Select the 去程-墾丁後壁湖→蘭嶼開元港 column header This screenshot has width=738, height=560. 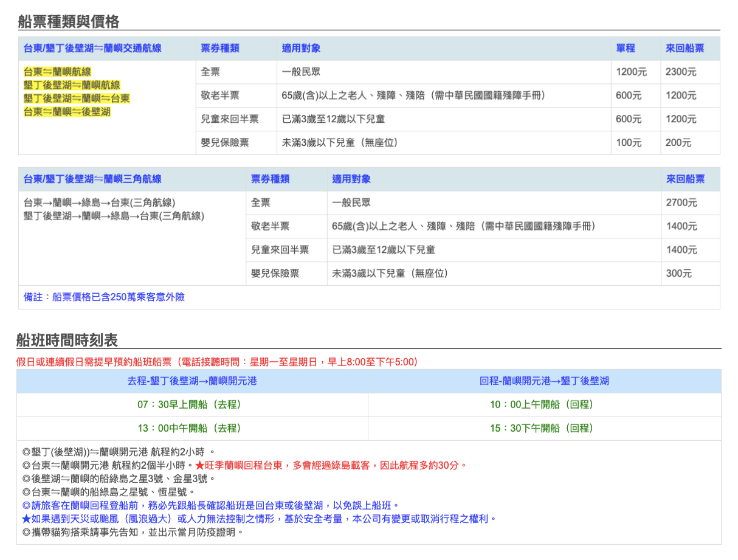192,381
